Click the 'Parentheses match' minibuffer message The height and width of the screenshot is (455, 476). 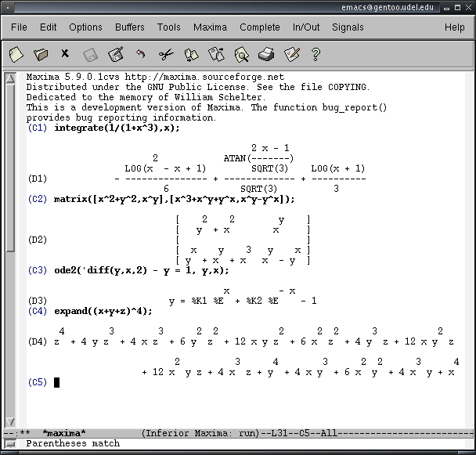pyautogui.click(x=73, y=443)
